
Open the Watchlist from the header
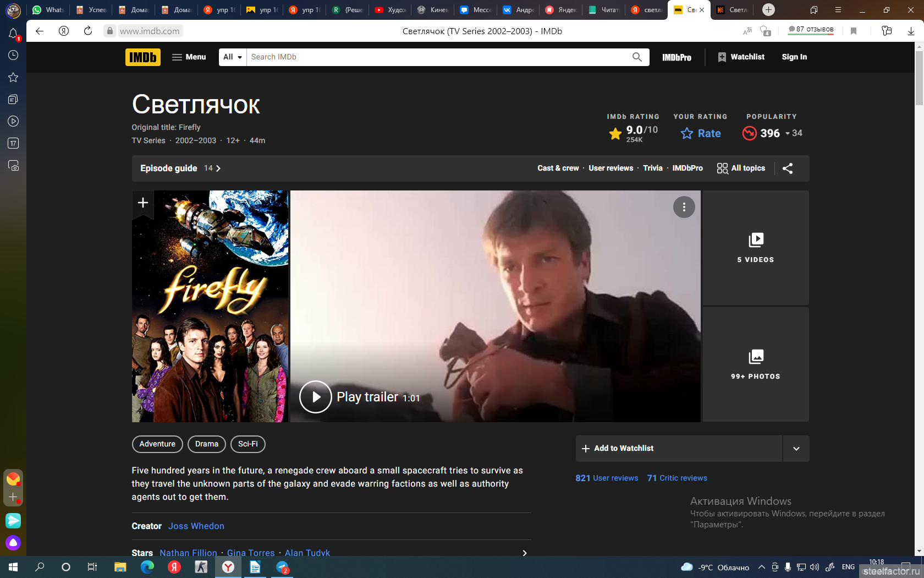741,57
